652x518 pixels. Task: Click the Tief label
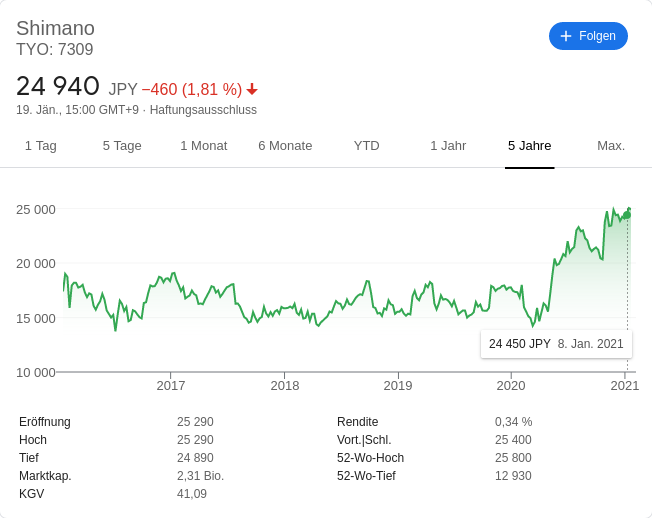29,458
